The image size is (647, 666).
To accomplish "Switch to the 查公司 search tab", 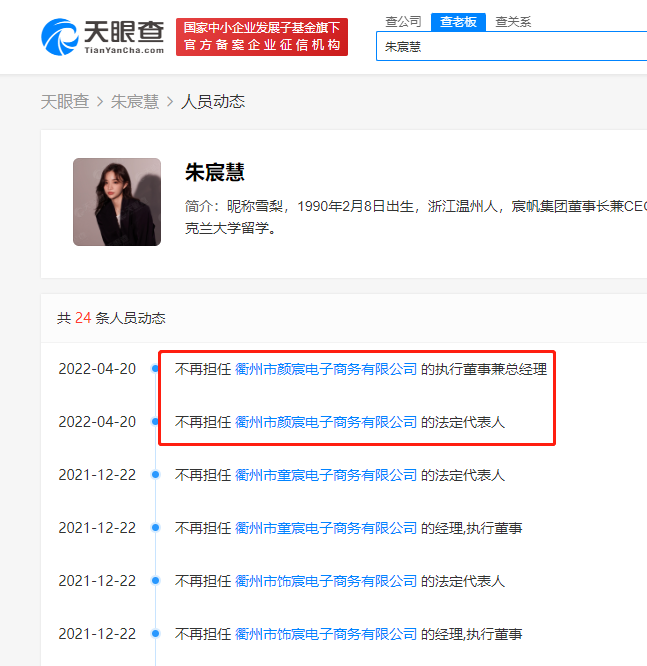I will click(403, 21).
